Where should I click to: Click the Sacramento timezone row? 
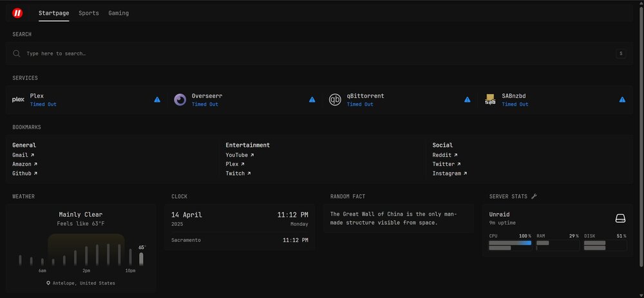tap(240, 240)
